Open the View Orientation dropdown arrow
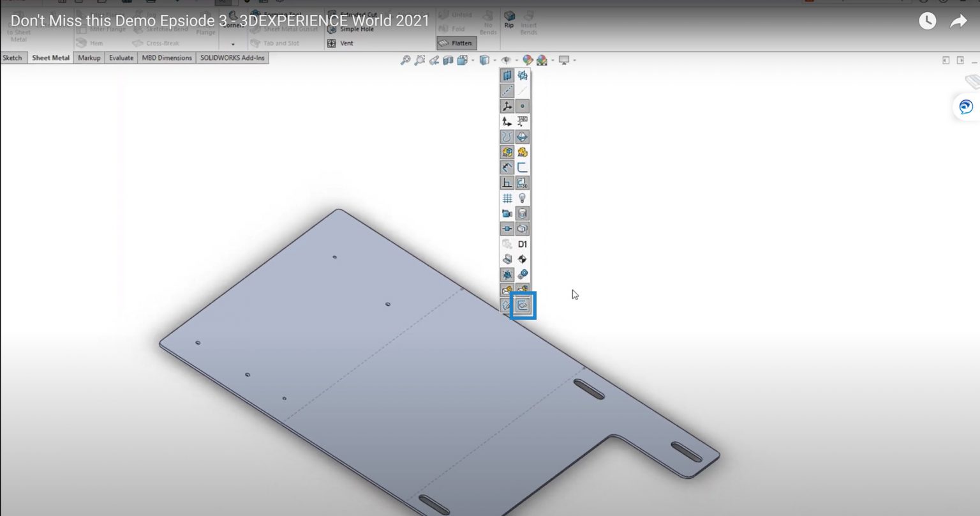The image size is (980, 516). point(473,61)
